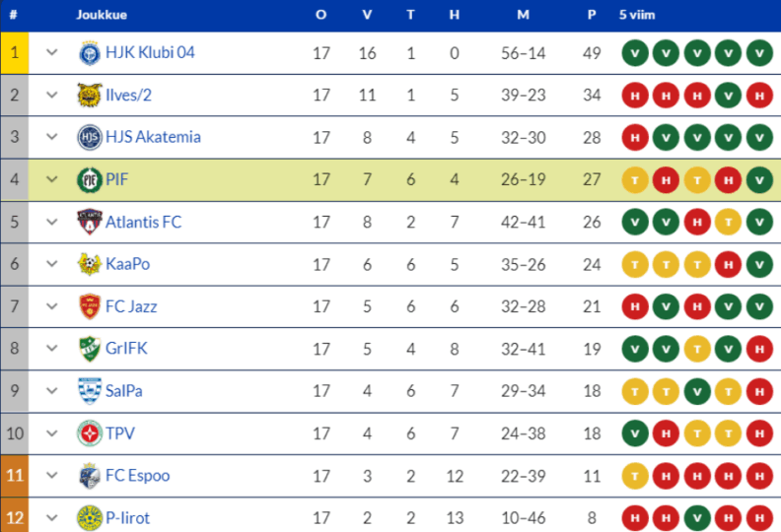The width and height of the screenshot is (781, 532).
Task: Click the Ilves/2 team crest
Action: click(x=90, y=96)
